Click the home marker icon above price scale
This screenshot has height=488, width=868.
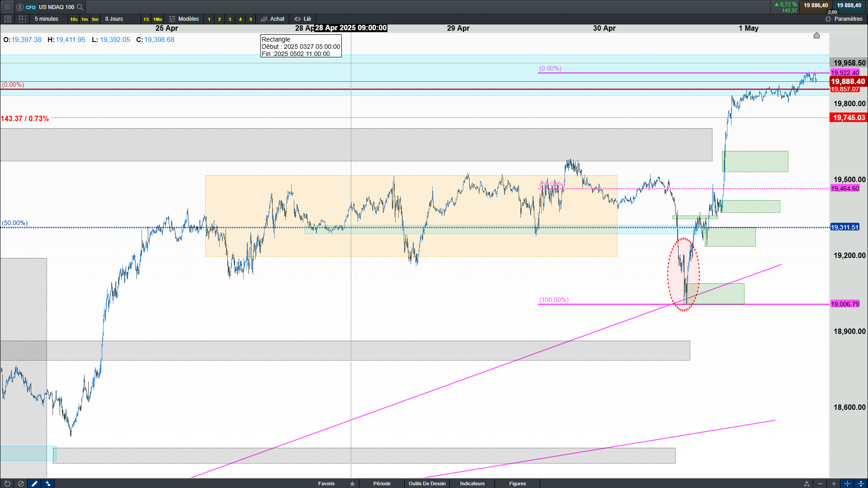pos(816,36)
